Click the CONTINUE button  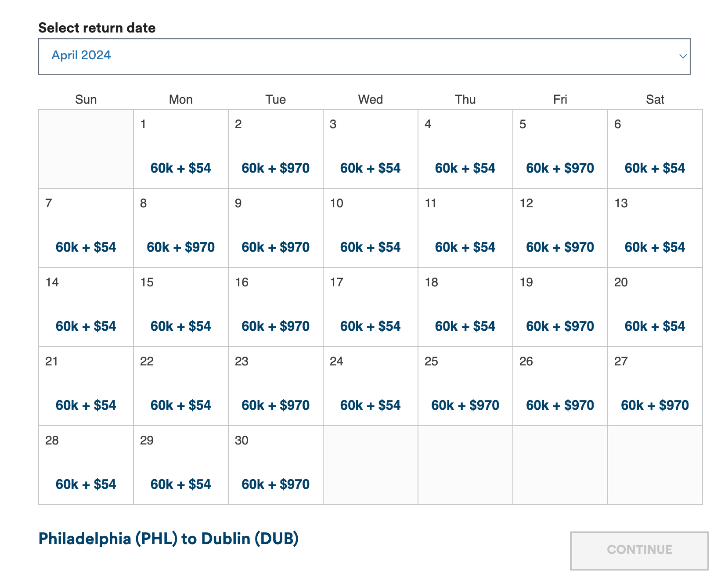coord(639,550)
